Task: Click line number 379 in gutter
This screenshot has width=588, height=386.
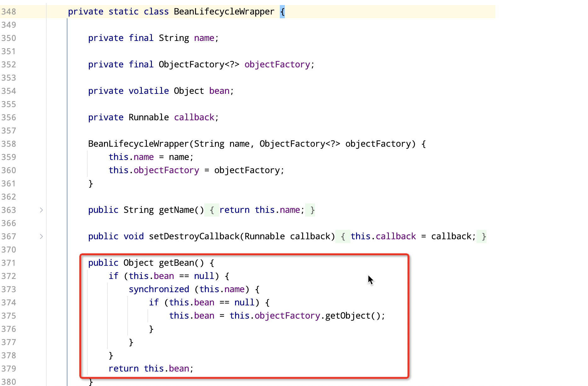Action: 9,369
